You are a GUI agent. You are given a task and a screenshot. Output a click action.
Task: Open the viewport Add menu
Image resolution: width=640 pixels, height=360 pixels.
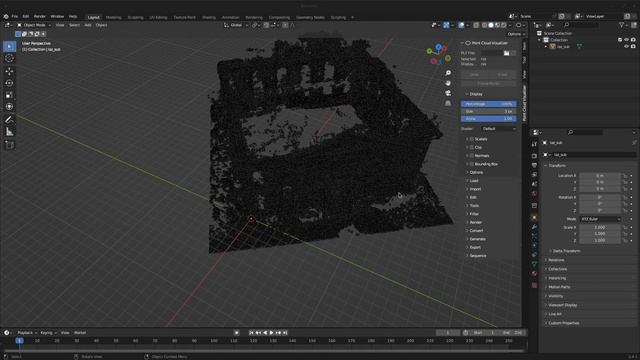(88, 25)
